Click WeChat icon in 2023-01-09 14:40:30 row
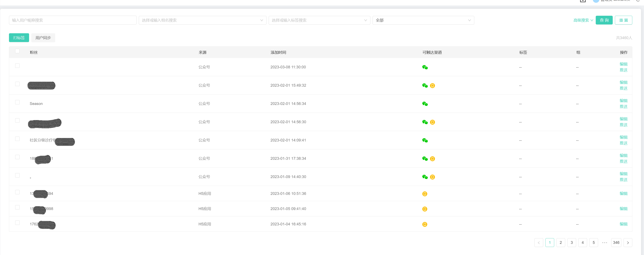This screenshot has height=255, width=644. coord(425,177)
